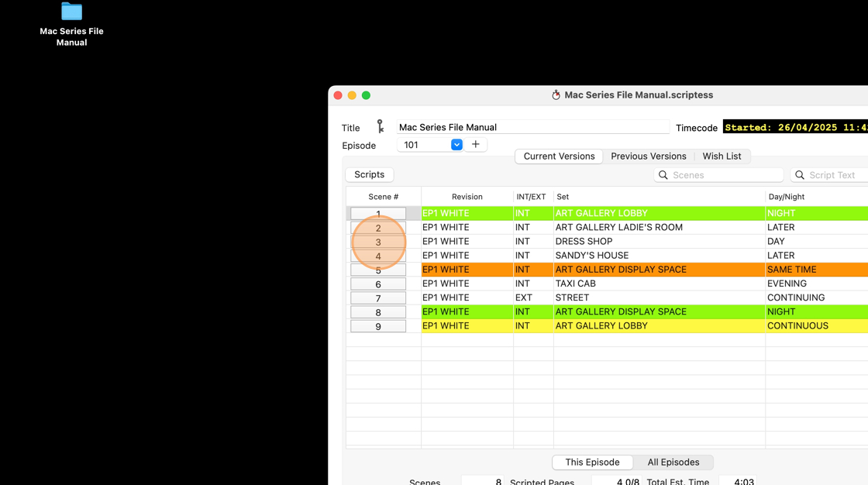Open scene 7 using its number button
Screen dimensions: 868x485
coord(378,298)
